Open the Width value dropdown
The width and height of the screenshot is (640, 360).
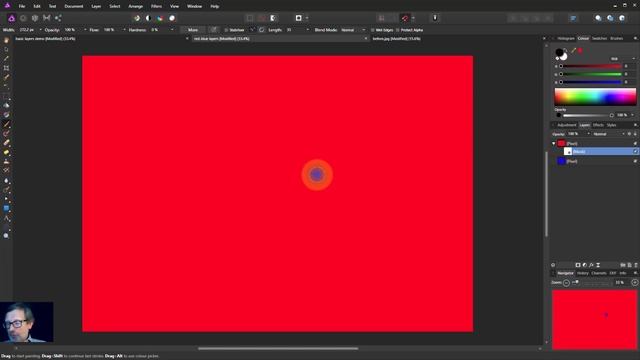[40, 30]
